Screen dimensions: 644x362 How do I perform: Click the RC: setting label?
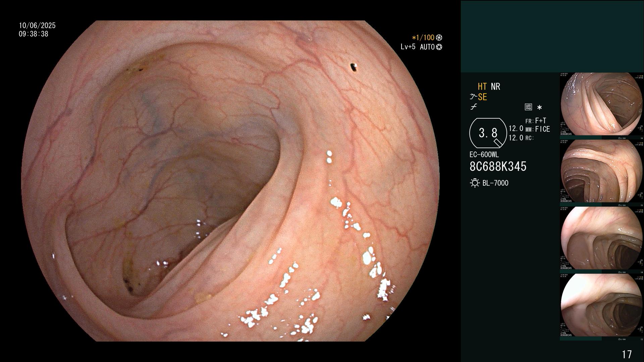pos(530,138)
